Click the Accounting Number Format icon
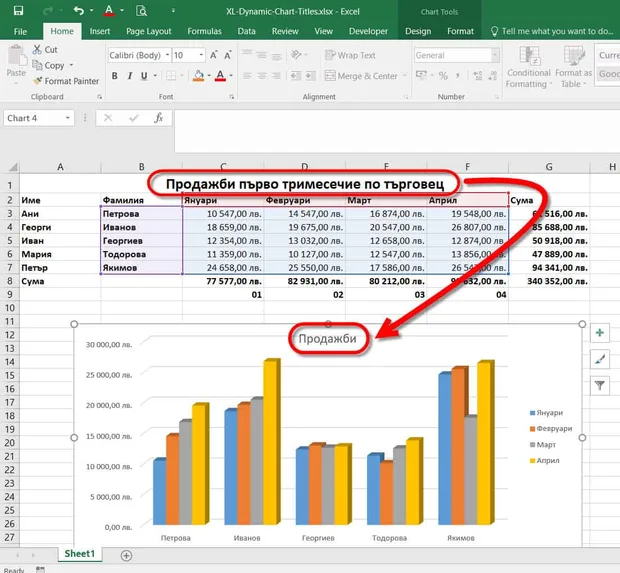The height and width of the screenshot is (573, 620). (421, 75)
